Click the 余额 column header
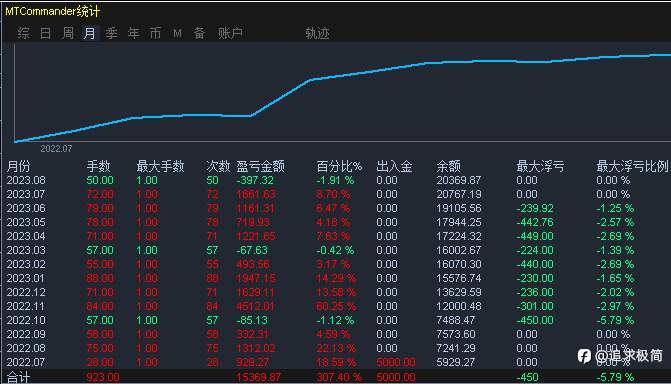This screenshot has width=671, height=384. click(448, 166)
